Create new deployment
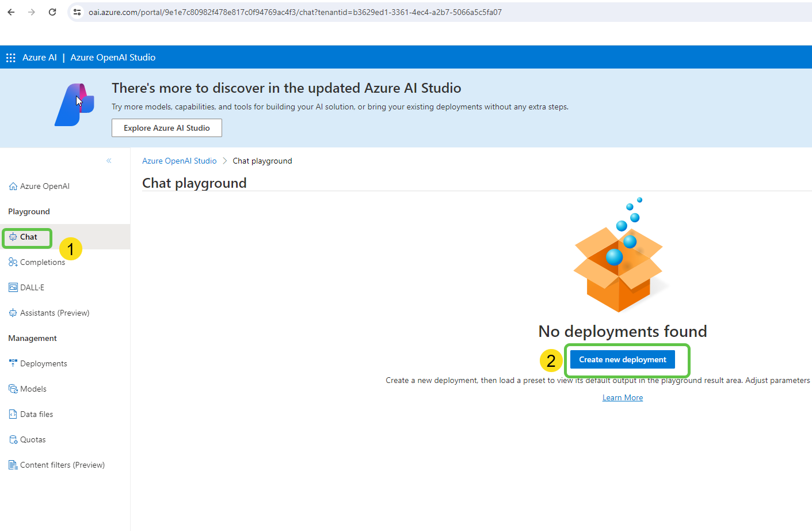812x531 pixels. tap(622, 359)
